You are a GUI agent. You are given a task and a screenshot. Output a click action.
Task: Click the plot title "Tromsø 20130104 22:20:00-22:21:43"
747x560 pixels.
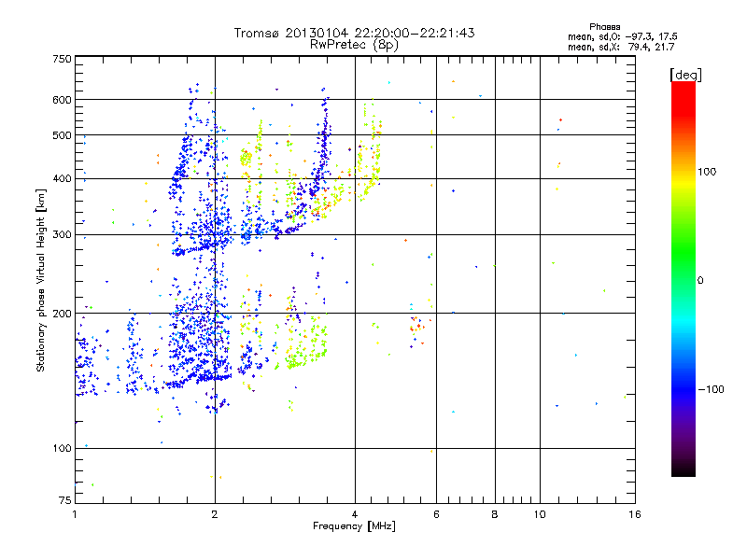tap(354, 33)
